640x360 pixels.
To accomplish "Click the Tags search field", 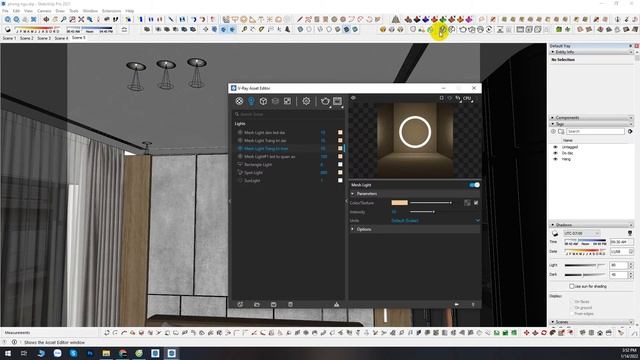I will point(595,131).
